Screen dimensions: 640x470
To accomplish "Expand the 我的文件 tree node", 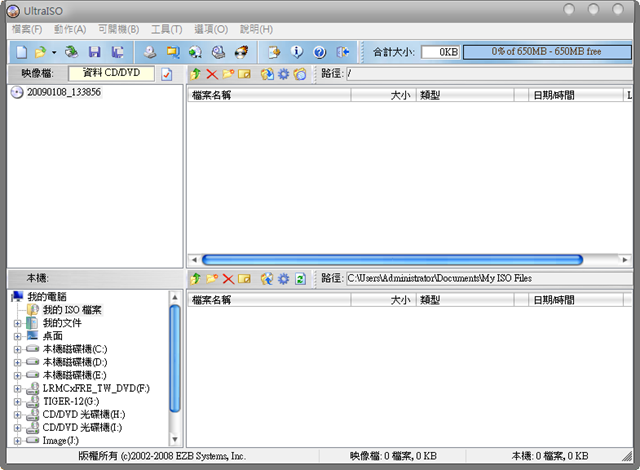I will click(x=17, y=324).
